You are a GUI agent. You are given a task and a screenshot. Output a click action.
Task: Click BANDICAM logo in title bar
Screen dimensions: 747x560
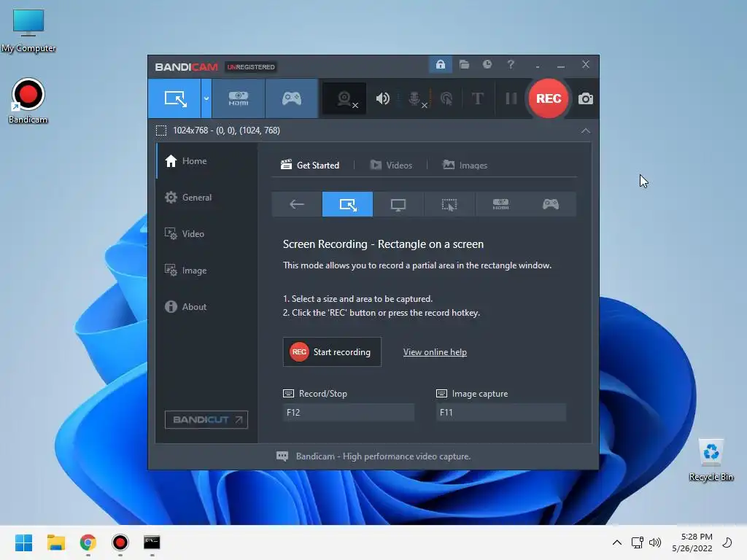186,66
